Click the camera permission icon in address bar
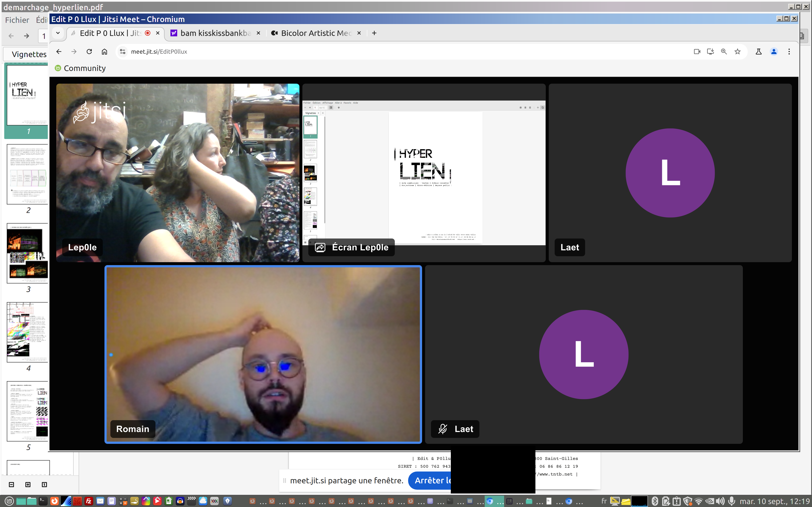Screen dimensions: 812x507 point(697,52)
